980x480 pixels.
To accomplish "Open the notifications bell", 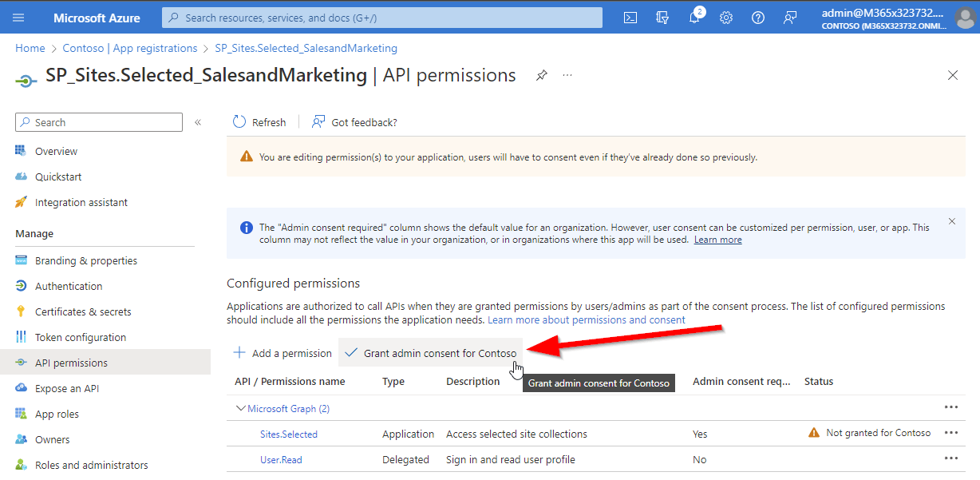I will pos(694,18).
